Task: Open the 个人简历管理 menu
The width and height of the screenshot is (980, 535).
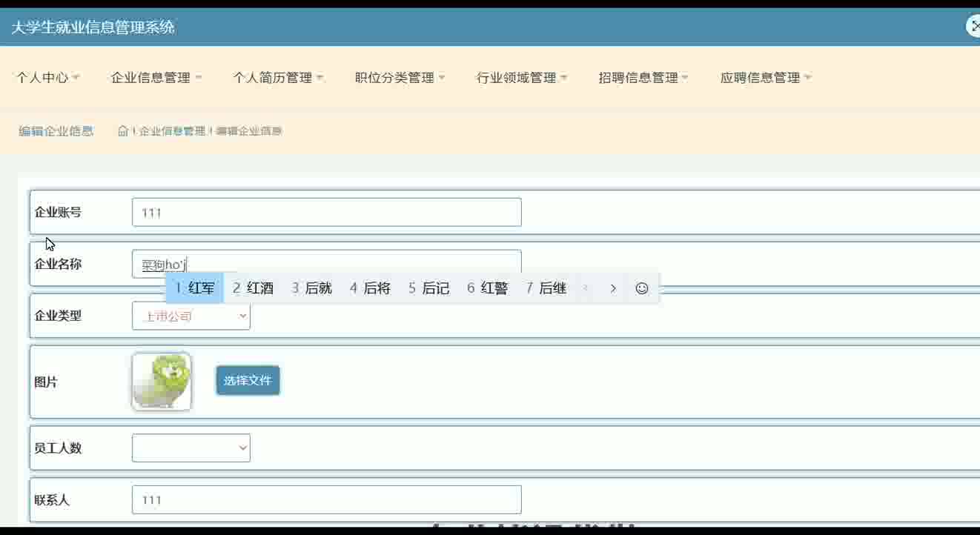Action: point(279,77)
